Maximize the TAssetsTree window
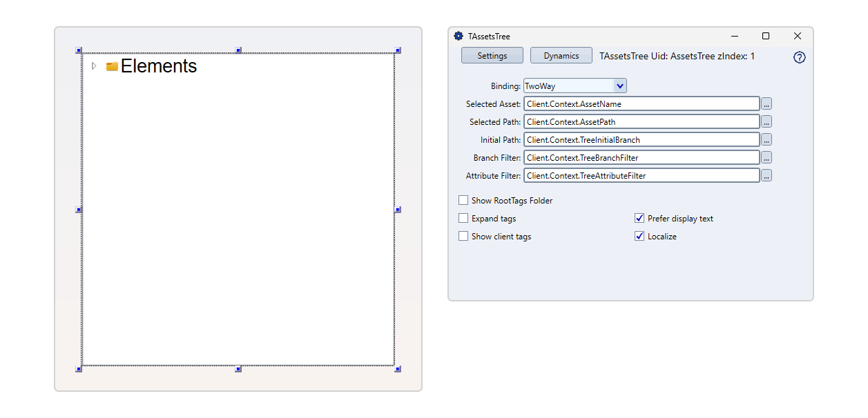 [765, 36]
